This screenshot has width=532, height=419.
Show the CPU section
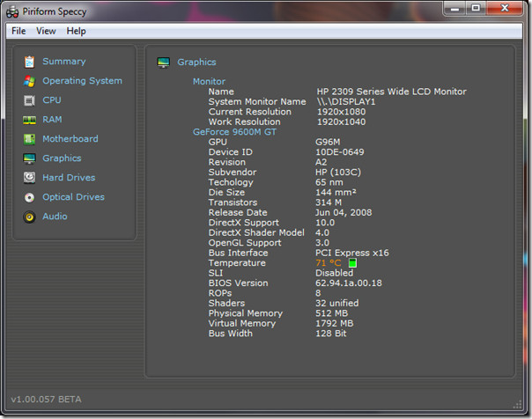52,100
